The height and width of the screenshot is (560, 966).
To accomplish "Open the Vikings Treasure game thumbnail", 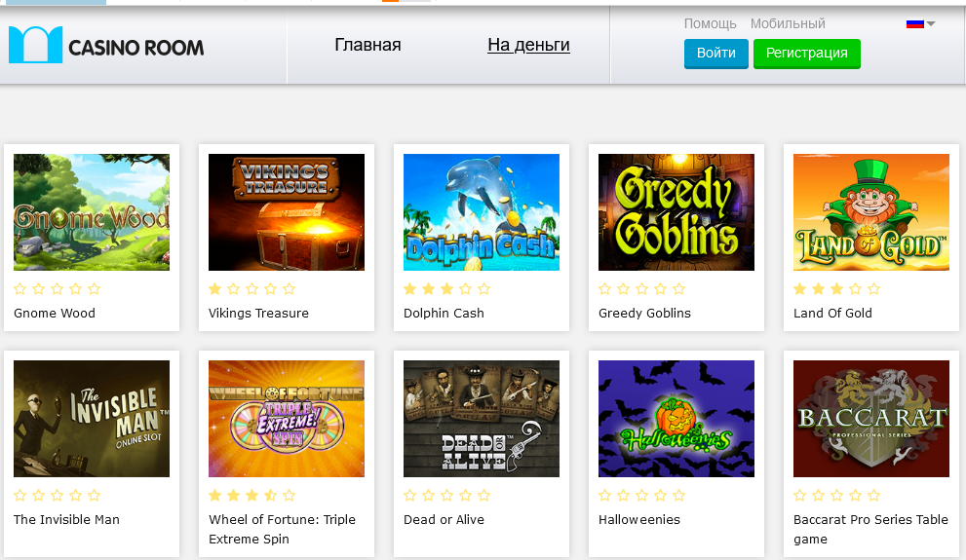I will click(287, 212).
